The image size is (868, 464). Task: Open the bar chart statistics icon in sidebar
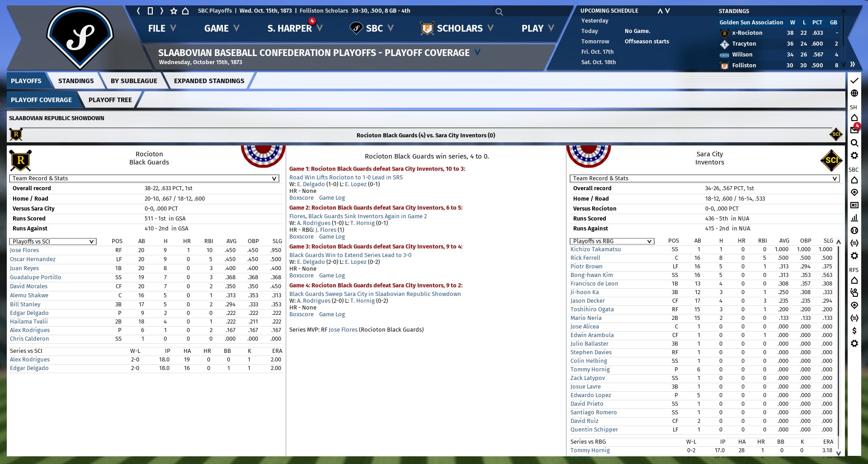click(854, 218)
